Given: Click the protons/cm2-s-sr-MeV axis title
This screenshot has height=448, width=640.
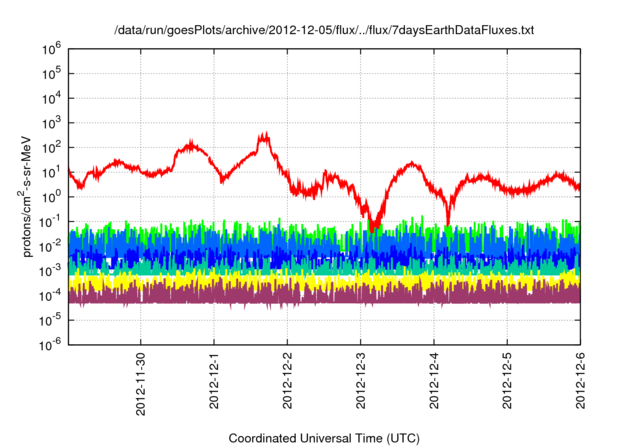Looking at the screenshot, I should tap(25, 197).
